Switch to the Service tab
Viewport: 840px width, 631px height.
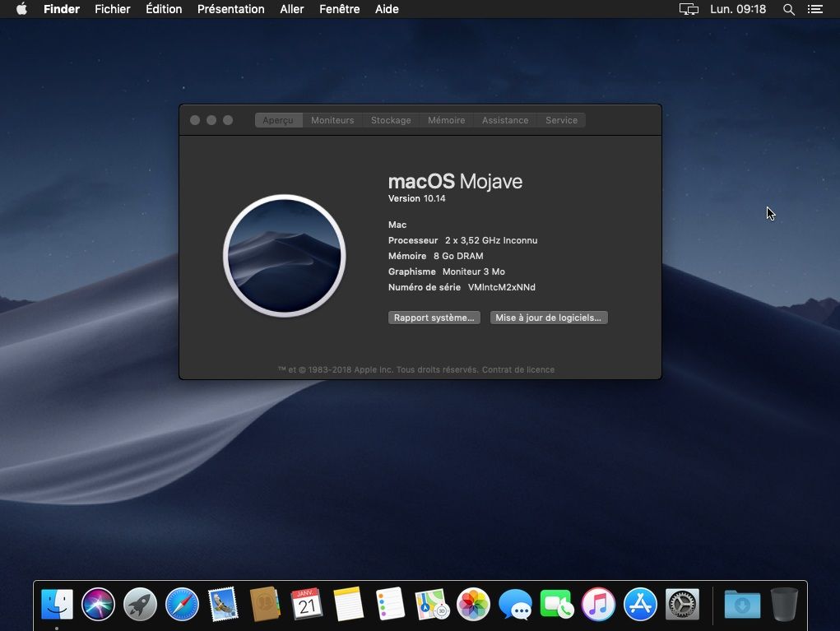pyautogui.click(x=561, y=120)
